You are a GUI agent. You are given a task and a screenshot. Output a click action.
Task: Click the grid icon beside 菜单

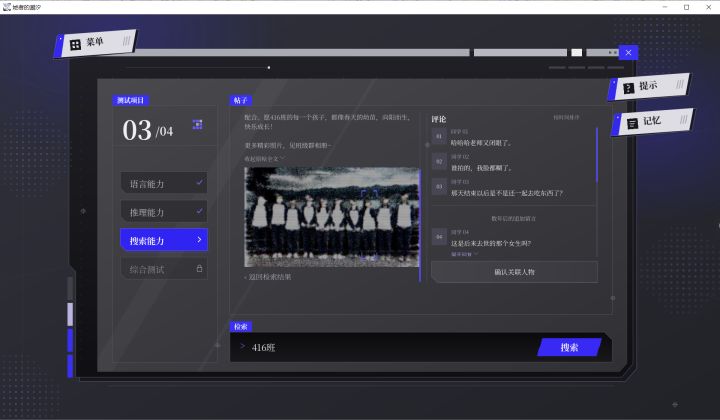[x=75, y=45]
